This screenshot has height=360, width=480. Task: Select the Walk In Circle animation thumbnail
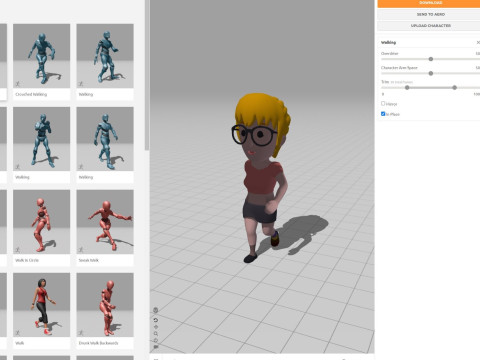tap(42, 222)
